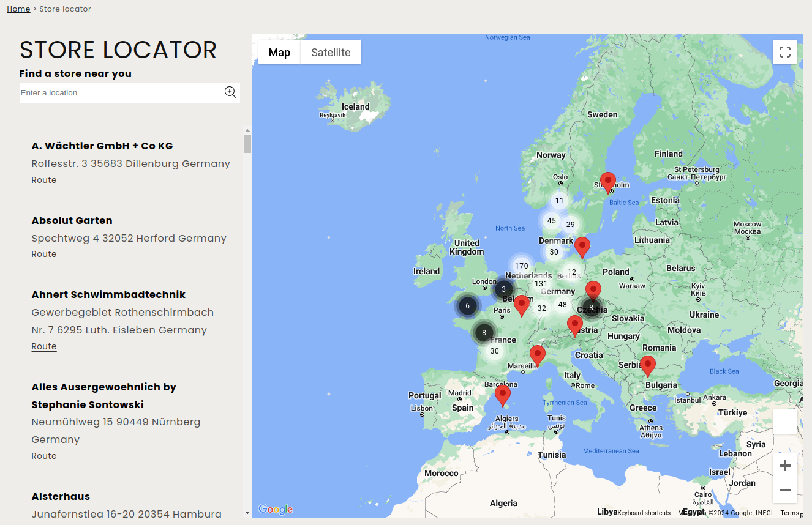Image resolution: width=812 pixels, height=525 pixels.
Task: Open the 48 store cluster marker
Action: (563, 305)
